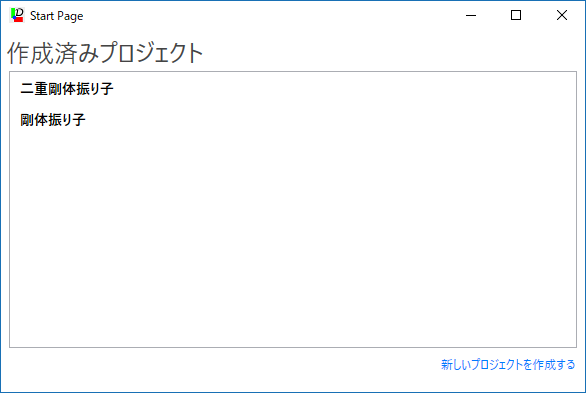
Task: Hit the X button in title bar
Action: (x=562, y=15)
